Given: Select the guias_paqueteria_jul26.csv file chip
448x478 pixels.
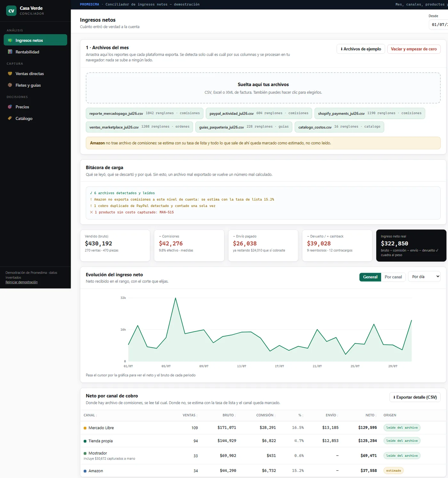Looking at the screenshot, I should (244, 127).
